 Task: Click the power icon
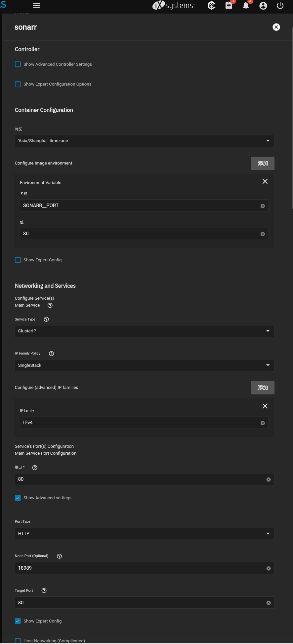point(280,6)
